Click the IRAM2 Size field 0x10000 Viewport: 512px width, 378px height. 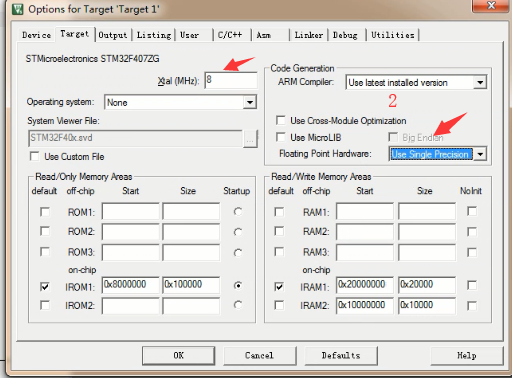coord(427,306)
